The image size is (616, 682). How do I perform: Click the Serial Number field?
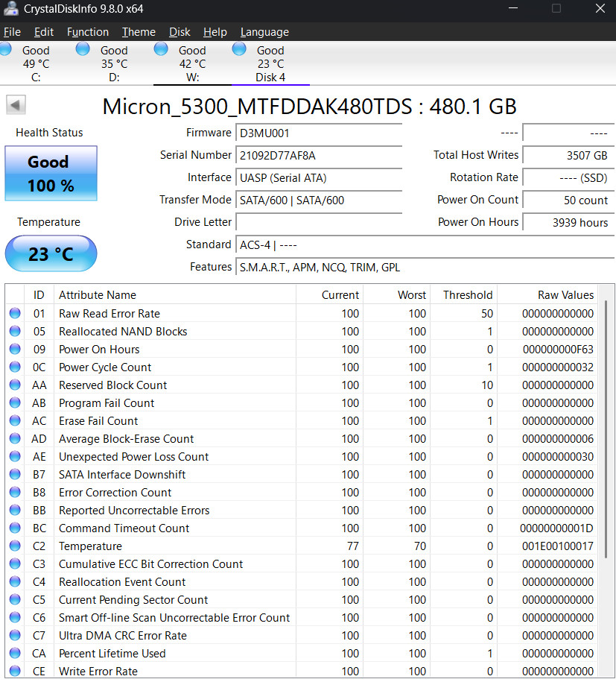coord(319,155)
